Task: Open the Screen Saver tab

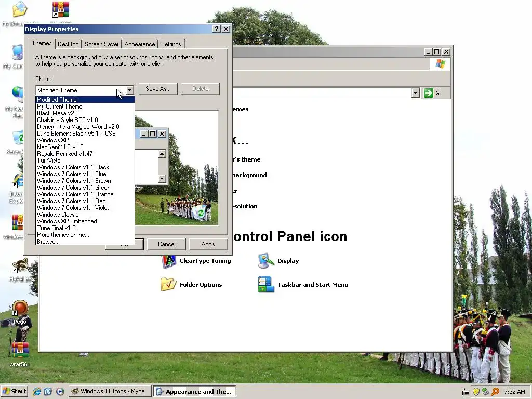Action: pos(101,44)
